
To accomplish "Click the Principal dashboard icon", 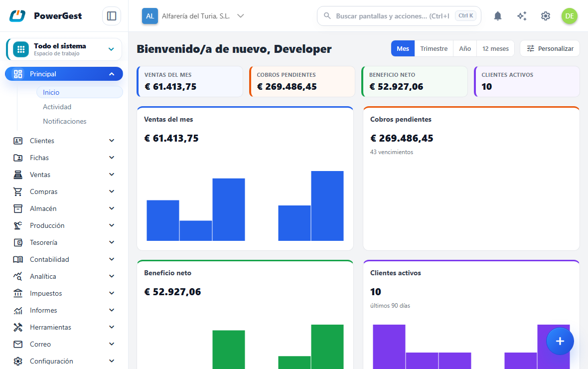I will 18,74.
